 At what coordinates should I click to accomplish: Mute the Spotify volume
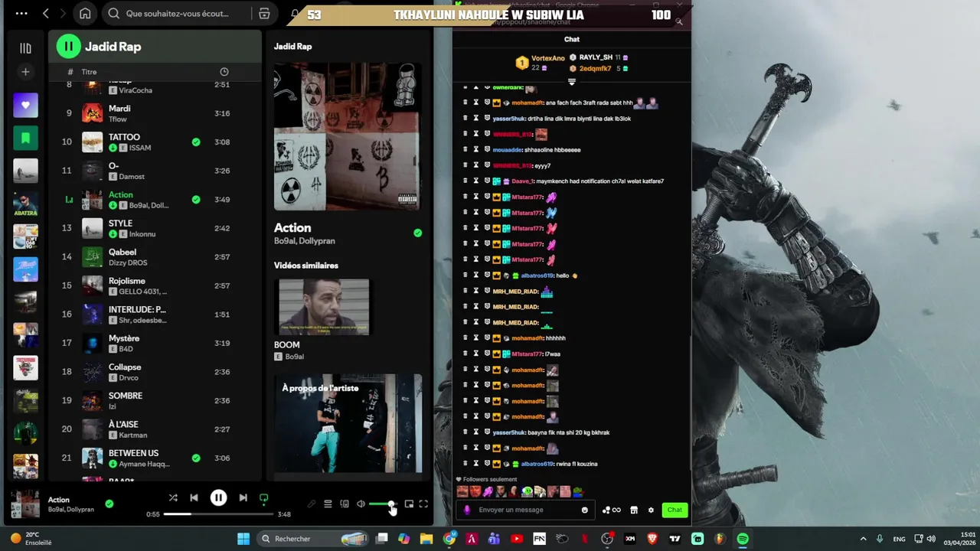pos(361,504)
